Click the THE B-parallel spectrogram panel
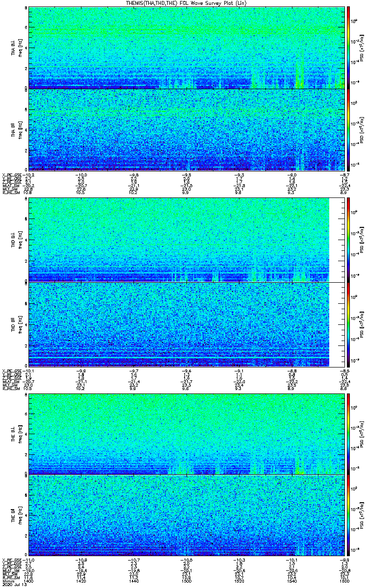368x588 pixels. point(187,515)
